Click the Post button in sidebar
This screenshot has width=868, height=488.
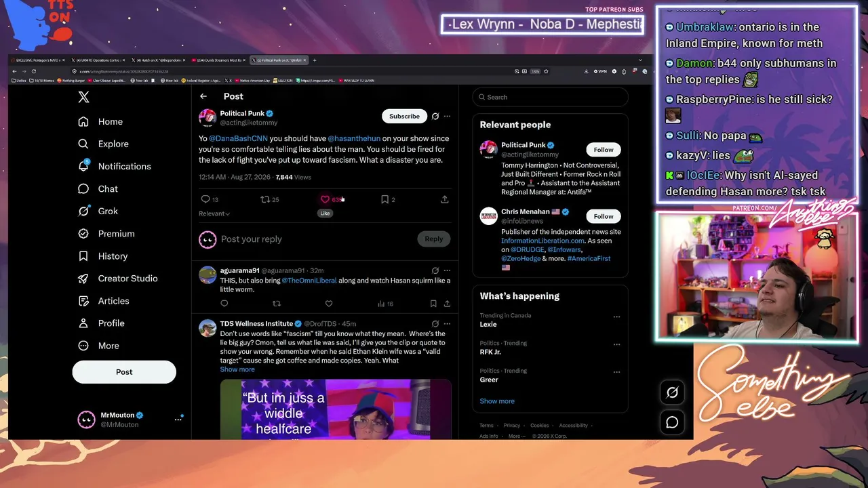124,372
